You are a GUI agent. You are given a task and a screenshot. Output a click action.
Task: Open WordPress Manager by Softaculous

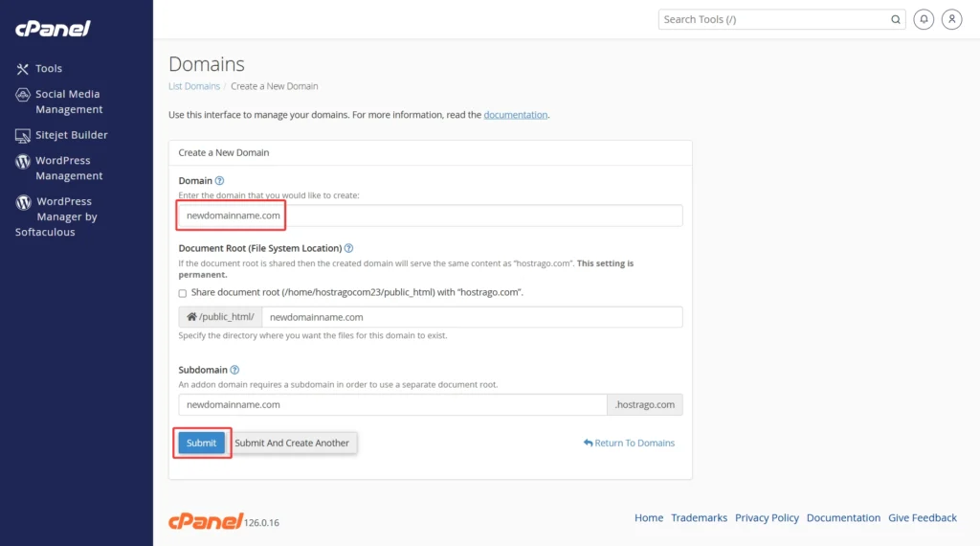coord(56,216)
